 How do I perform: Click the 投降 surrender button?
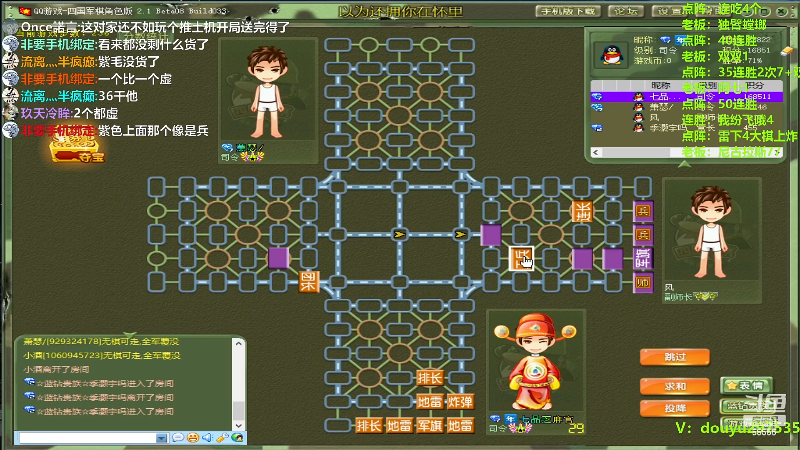tap(674, 409)
